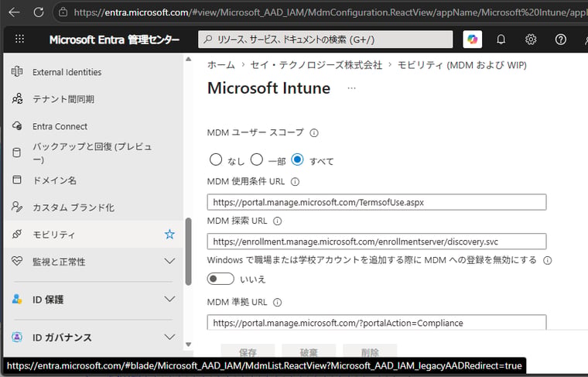Click the 削除 button
This screenshot has height=377, width=588.
click(x=370, y=352)
